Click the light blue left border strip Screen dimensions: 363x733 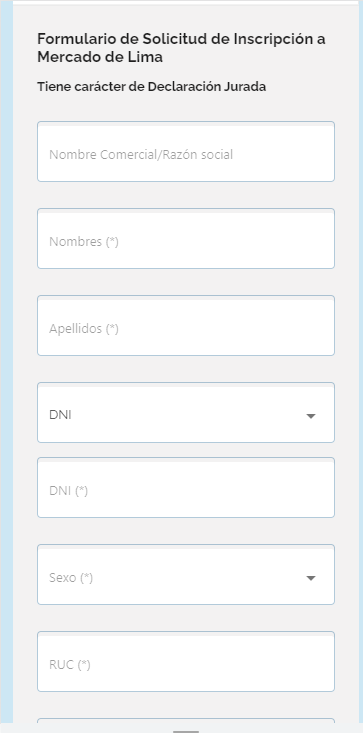point(7,366)
